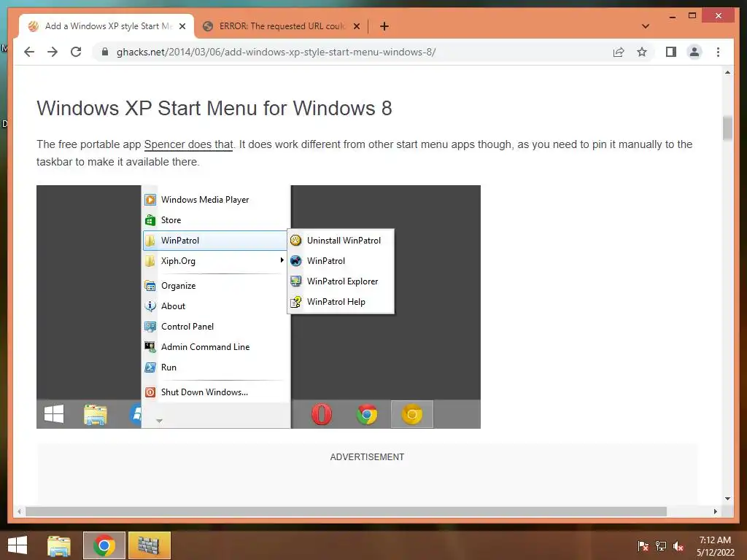
Task: Open File Explorer from the taskbar
Action: coord(58,545)
